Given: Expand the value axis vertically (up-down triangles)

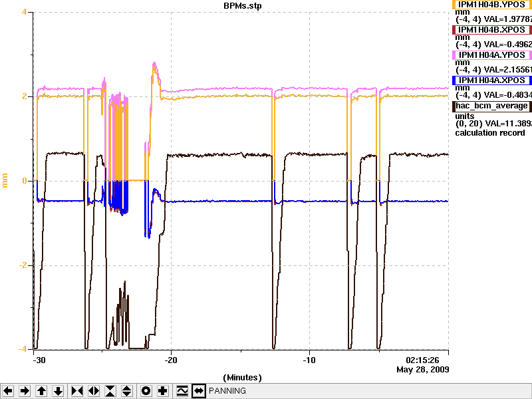Looking at the screenshot, I should point(127,391).
